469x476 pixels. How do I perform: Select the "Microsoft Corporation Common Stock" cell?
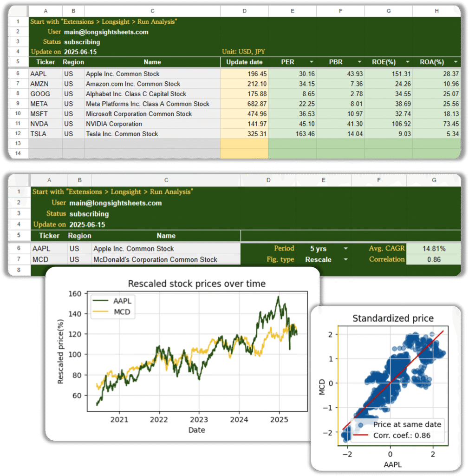tap(152, 114)
